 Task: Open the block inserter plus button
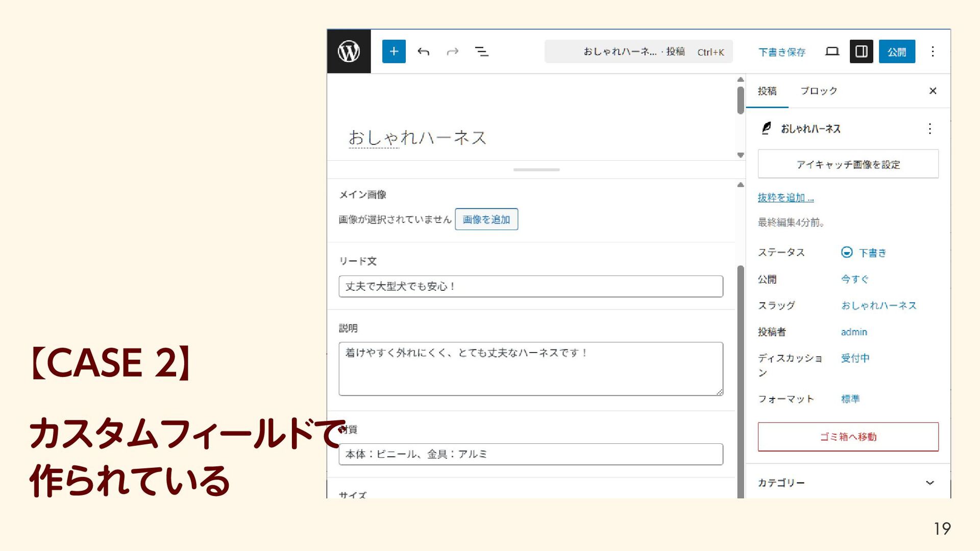(394, 52)
